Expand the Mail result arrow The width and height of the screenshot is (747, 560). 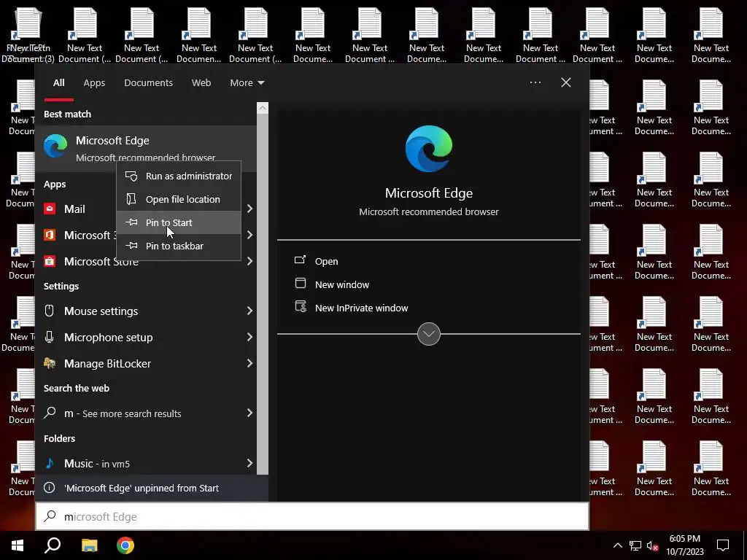tap(249, 209)
